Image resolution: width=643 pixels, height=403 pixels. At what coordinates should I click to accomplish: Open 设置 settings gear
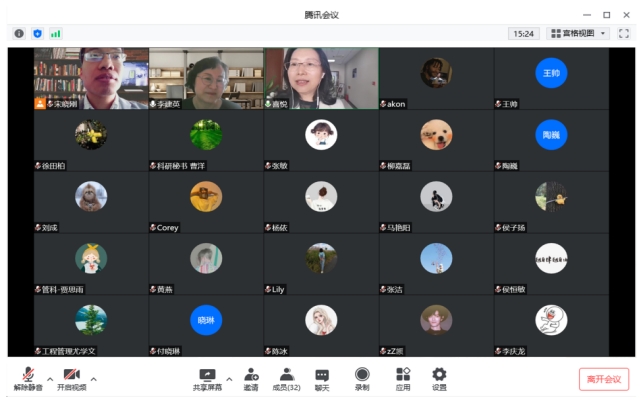pos(439,378)
